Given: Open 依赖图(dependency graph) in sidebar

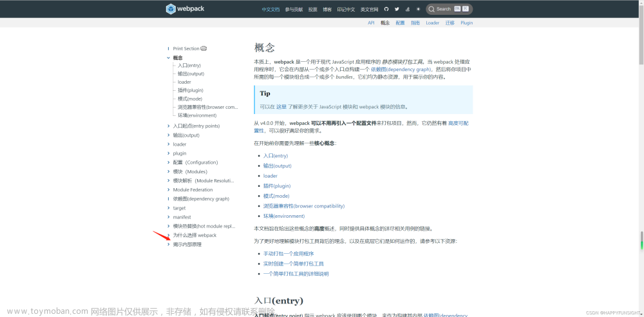Looking at the screenshot, I should click(x=201, y=198).
